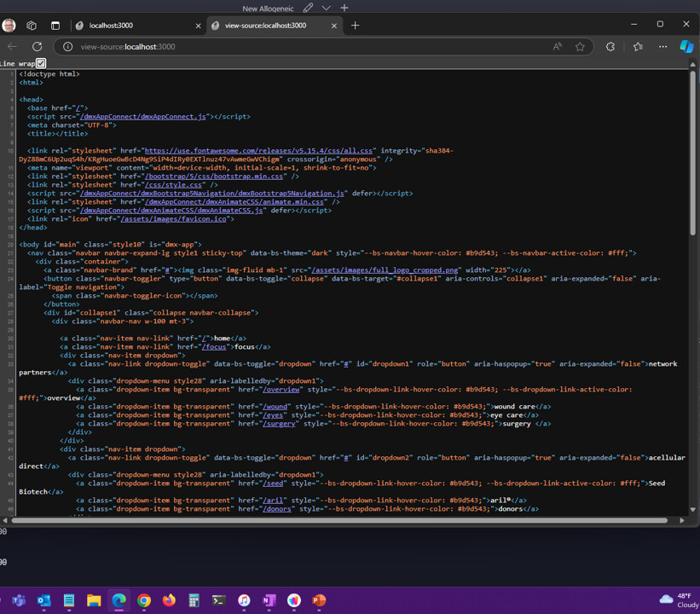Viewport: 700px width, 614px height.
Task: Refresh the view-source page
Action: 38,47
